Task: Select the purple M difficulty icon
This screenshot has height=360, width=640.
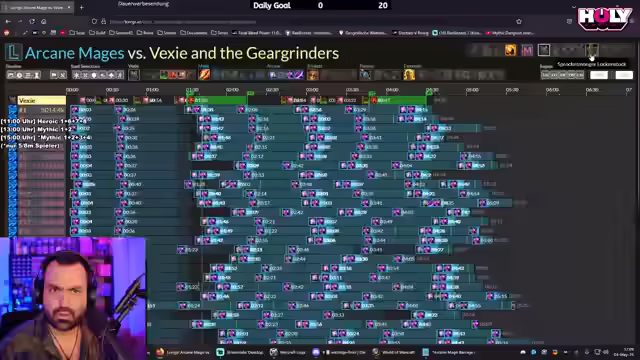Action: (x=527, y=50)
